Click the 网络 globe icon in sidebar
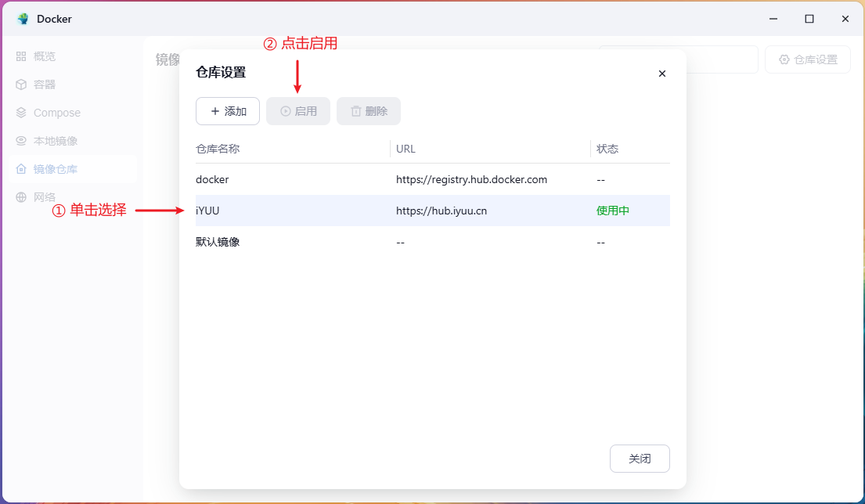Image resolution: width=865 pixels, height=504 pixels. (x=21, y=197)
